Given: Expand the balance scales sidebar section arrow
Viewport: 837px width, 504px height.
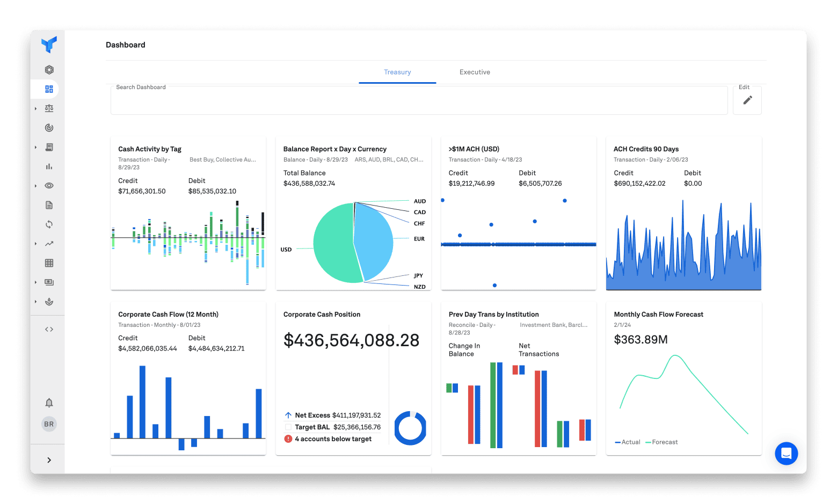Looking at the screenshot, I should [x=36, y=108].
